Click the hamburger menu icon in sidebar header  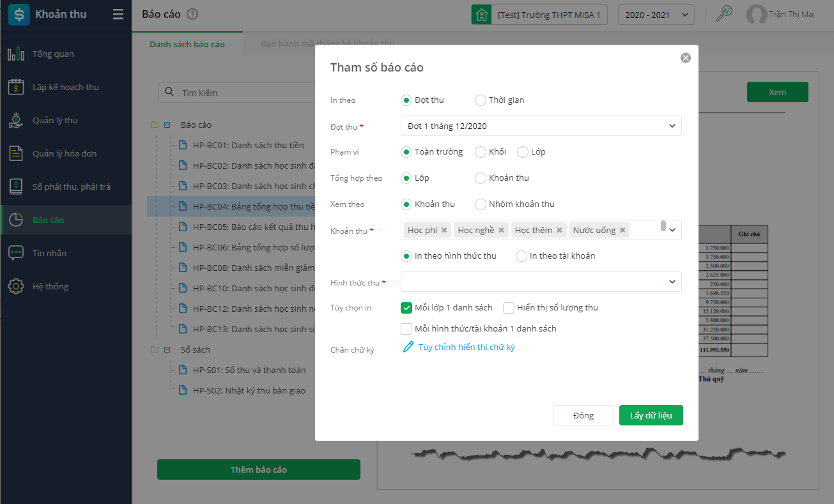pyautogui.click(x=118, y=14)
